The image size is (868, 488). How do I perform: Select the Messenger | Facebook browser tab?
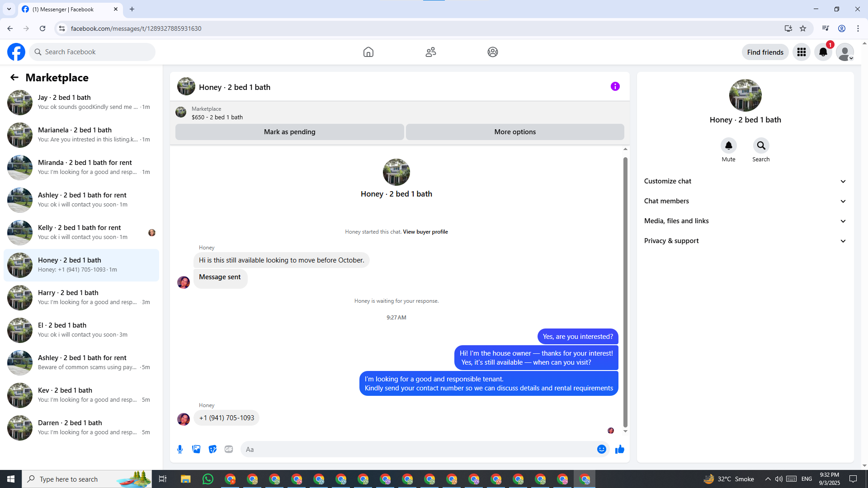[70, 9]
